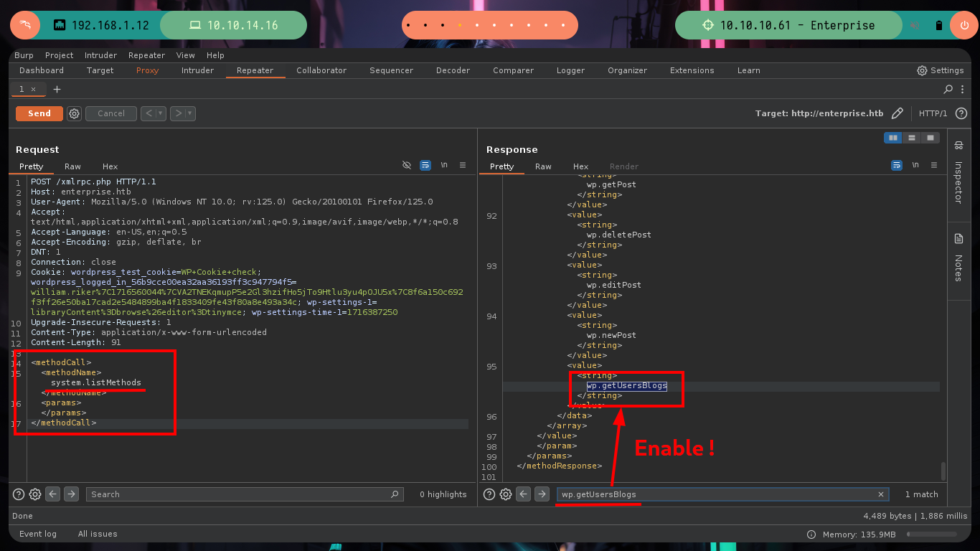Clear the wp.getUsersBlogs search text
The image size is (980, 551).
(x=881, y=494)
